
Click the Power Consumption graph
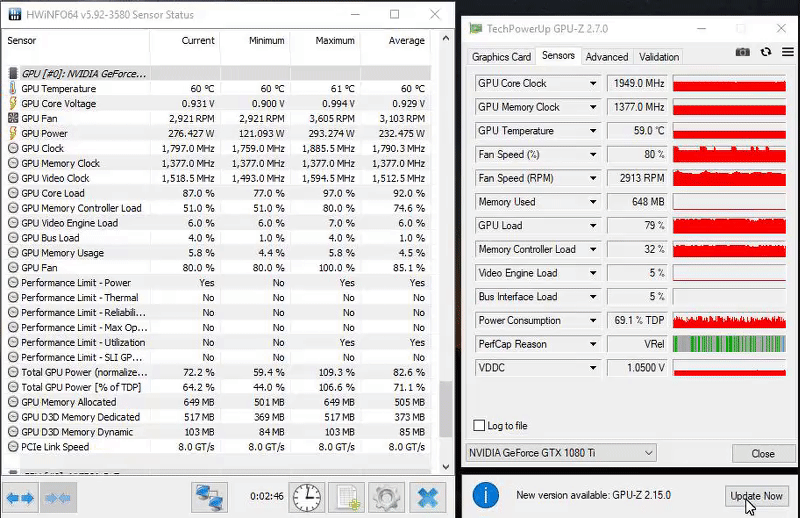[x=729, y=320]
